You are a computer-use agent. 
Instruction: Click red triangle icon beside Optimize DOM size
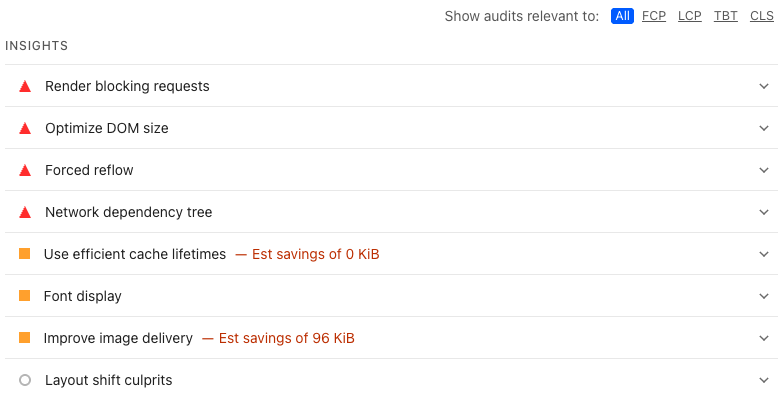25,128
